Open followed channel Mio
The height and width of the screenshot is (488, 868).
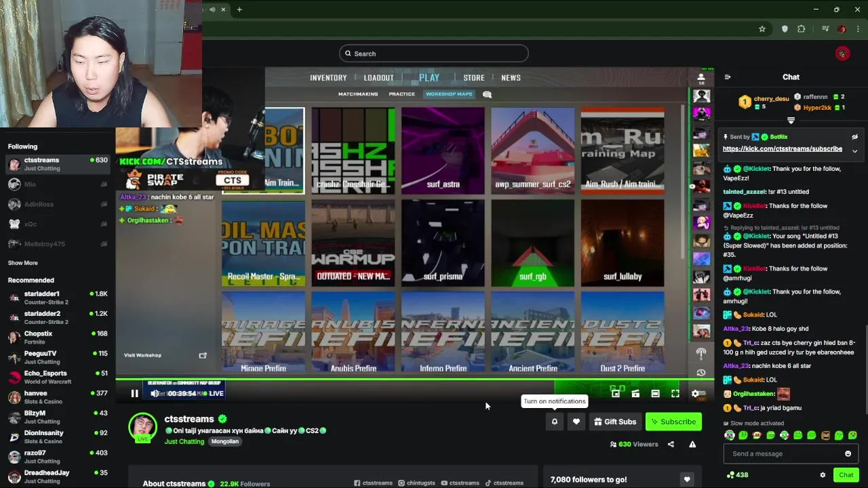pyautogui.click(x=58, y=184)
